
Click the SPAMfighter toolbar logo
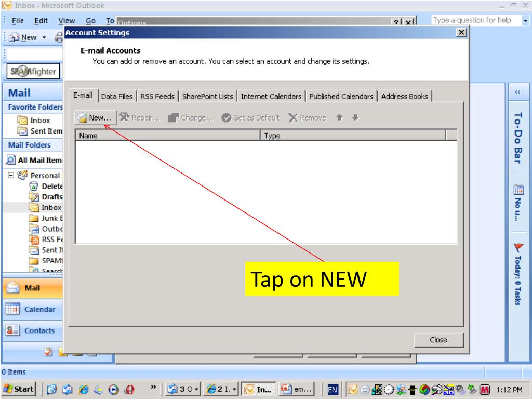[x=33, y=71]
